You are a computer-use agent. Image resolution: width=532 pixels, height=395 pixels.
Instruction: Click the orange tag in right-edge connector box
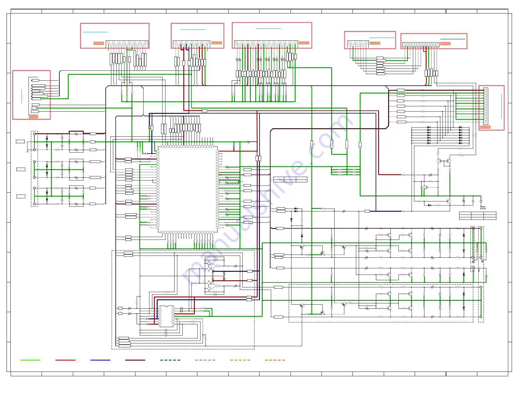click(485, 127)
